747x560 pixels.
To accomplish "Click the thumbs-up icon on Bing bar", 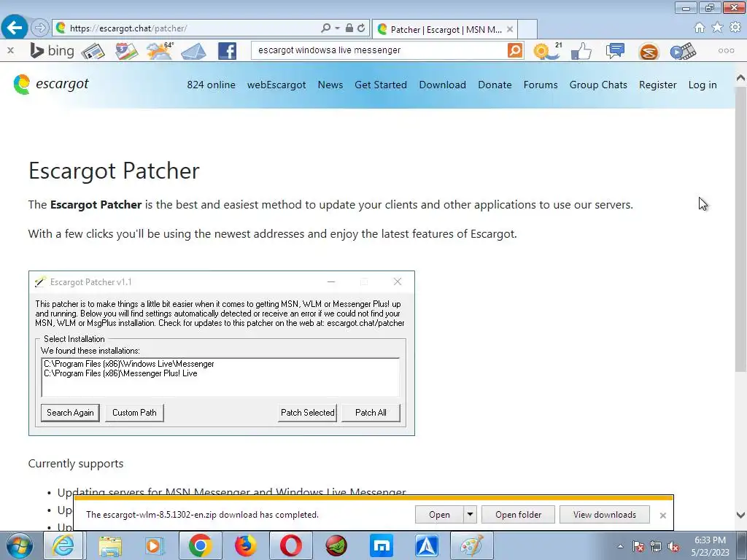I will (581, 51).
